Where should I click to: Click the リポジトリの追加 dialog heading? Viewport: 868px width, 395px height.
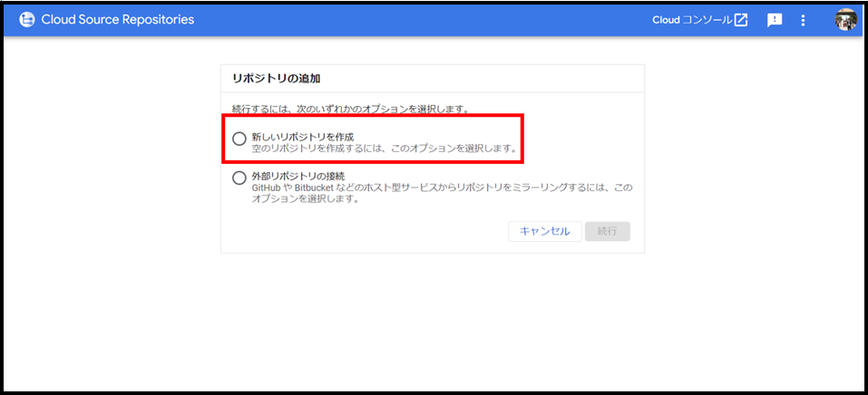(x=277, y=79)
